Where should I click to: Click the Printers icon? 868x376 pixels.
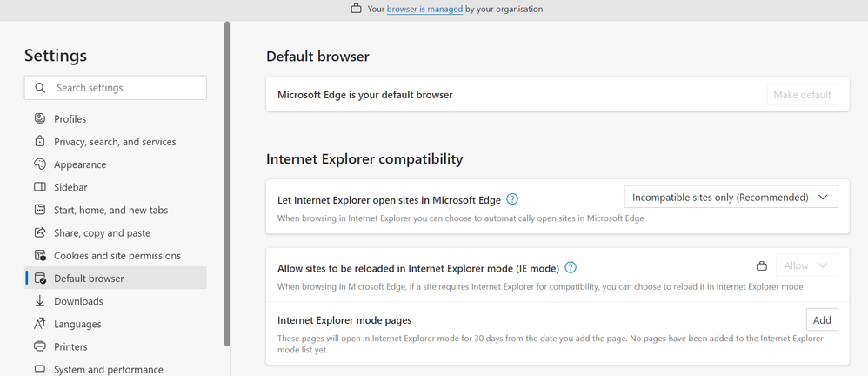[40, 346]
